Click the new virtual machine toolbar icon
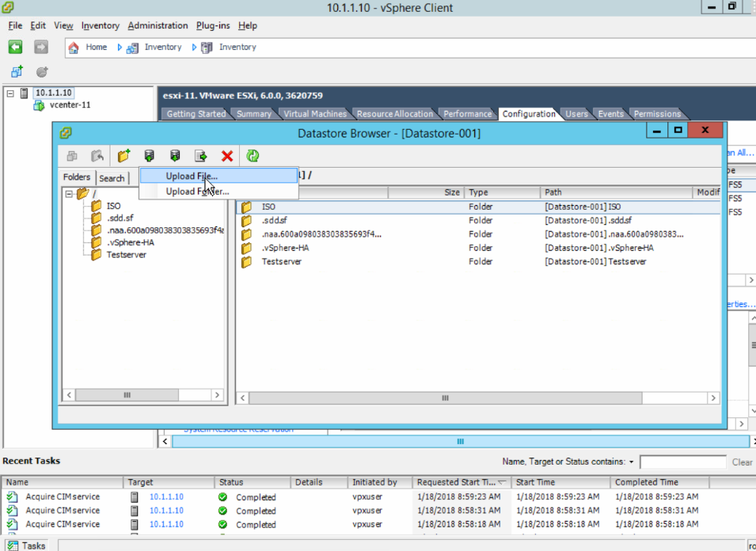 [x=17, y=72]
